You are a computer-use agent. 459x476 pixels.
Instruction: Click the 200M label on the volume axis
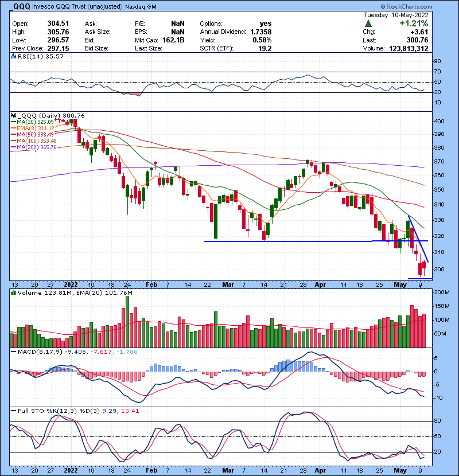[442, 292]
